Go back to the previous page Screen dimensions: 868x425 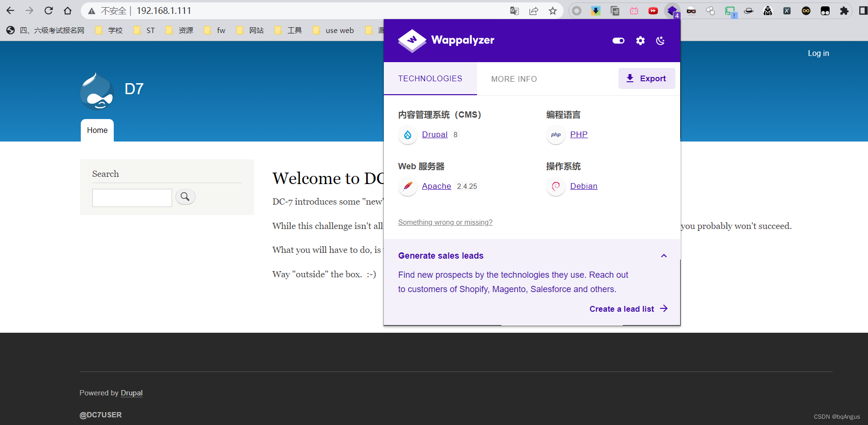pyautogui.click(x=11, y=11)
